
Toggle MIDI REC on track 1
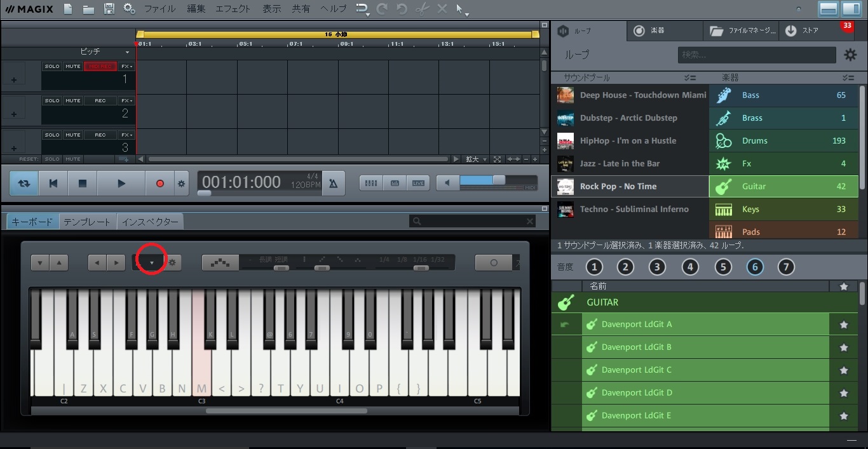(x=100, y=67)
